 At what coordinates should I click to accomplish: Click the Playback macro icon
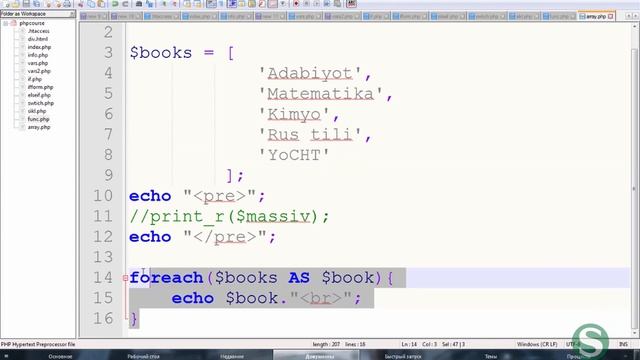(x=316, y=4)
